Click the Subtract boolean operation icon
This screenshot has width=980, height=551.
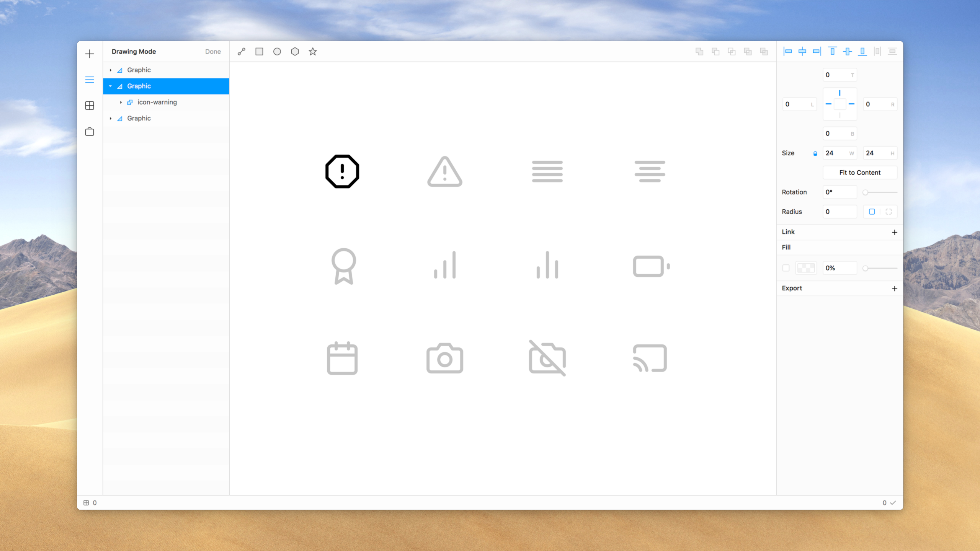[716, 51]
